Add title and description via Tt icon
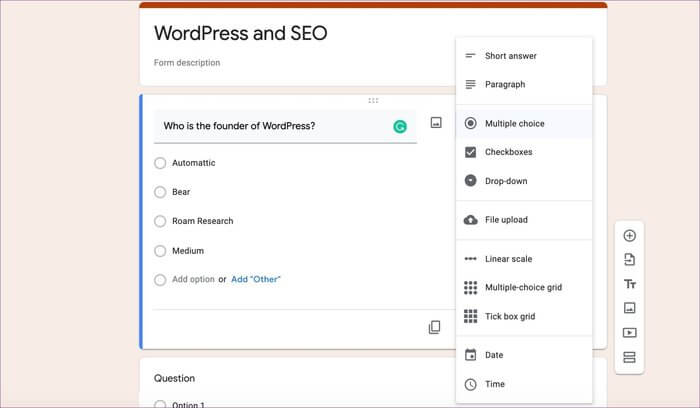 point(629,285)
